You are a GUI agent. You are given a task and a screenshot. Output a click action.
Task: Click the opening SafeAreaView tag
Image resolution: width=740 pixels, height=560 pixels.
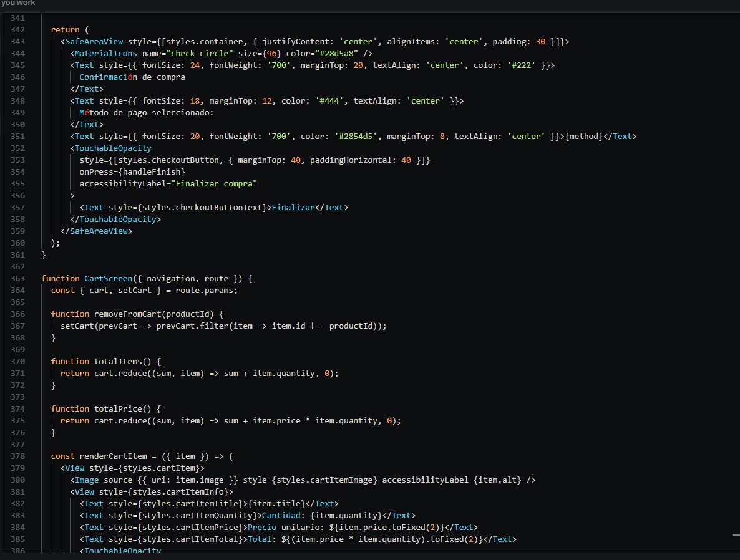click(x=94, y=42)
